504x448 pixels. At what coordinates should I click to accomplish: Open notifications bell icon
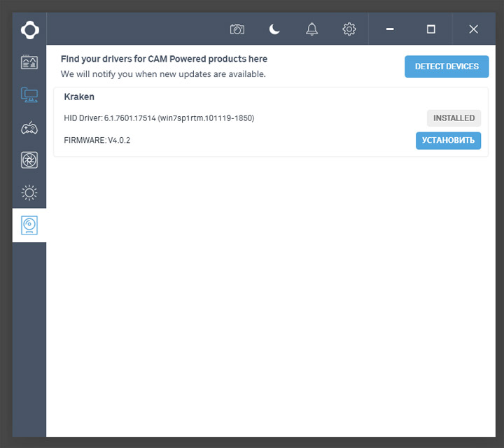[x=311, y=29]
